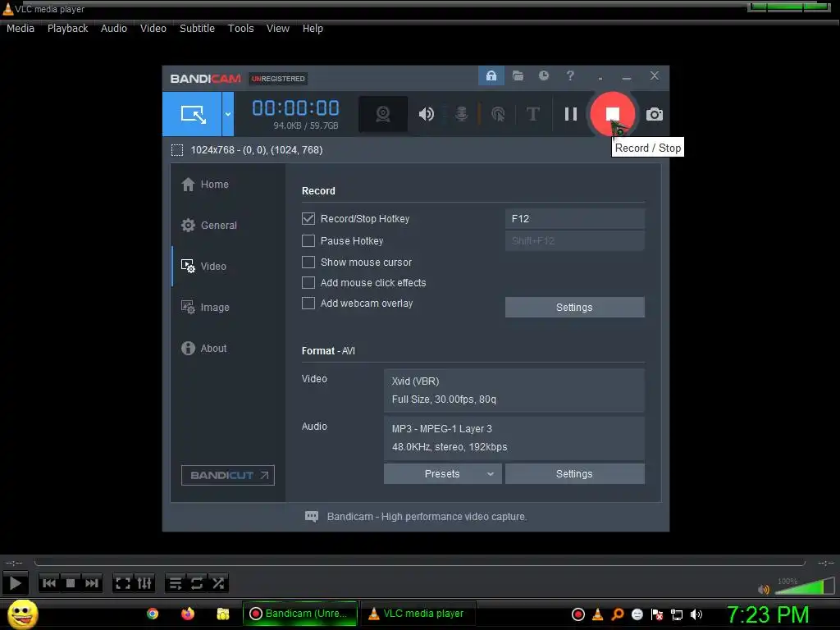Enable Add mouse click effects
The image size is (840, 630).
[308, 282]
